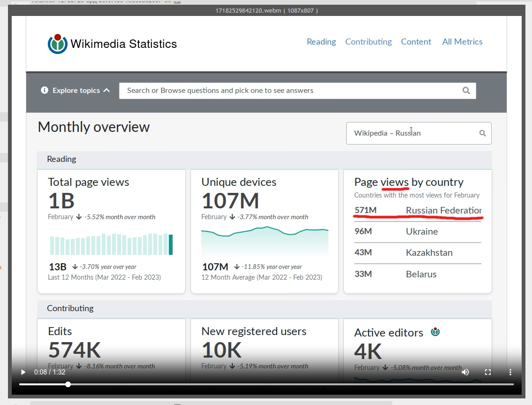Select the highlighted last bar in the page views chart
Screen dimensions: 532x405
tap(171, 245)
